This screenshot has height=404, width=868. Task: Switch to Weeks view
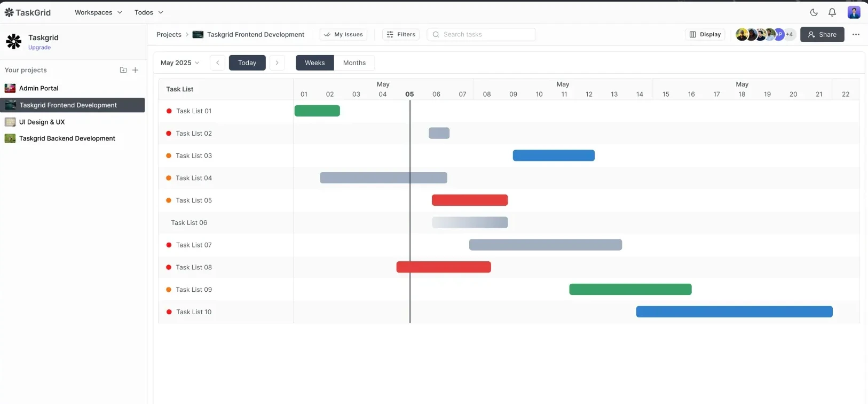(x=315, y=63)
